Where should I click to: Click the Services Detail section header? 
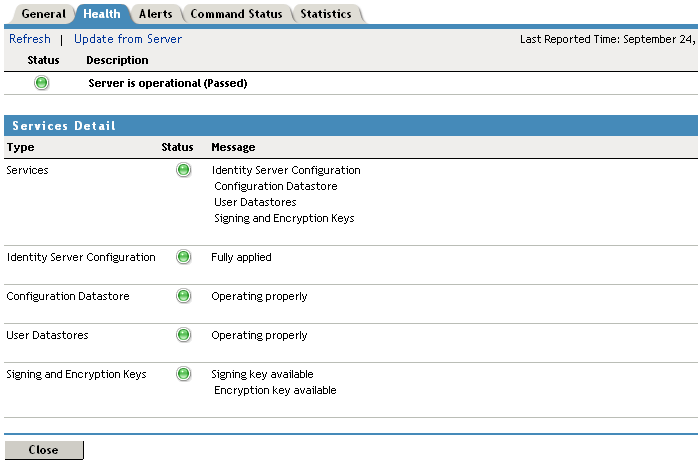[x=64, y=126]
